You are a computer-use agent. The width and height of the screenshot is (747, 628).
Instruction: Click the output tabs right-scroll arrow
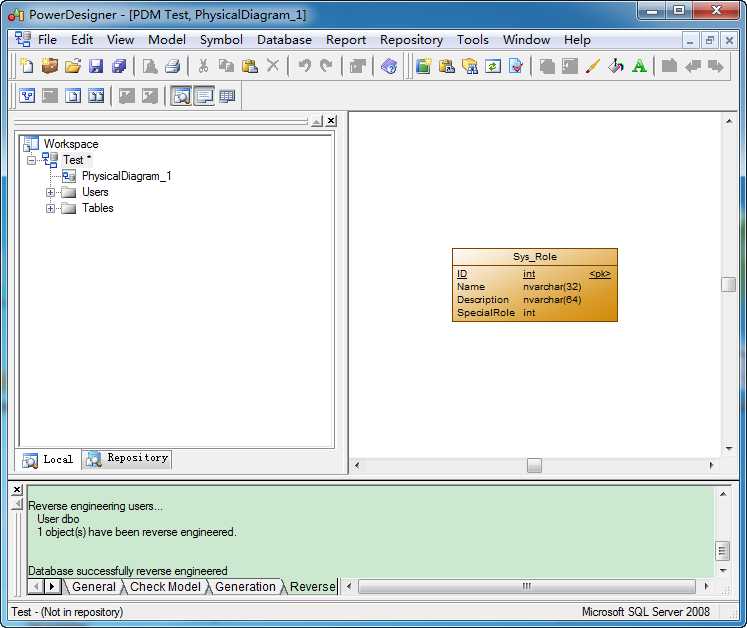point(52,587)
